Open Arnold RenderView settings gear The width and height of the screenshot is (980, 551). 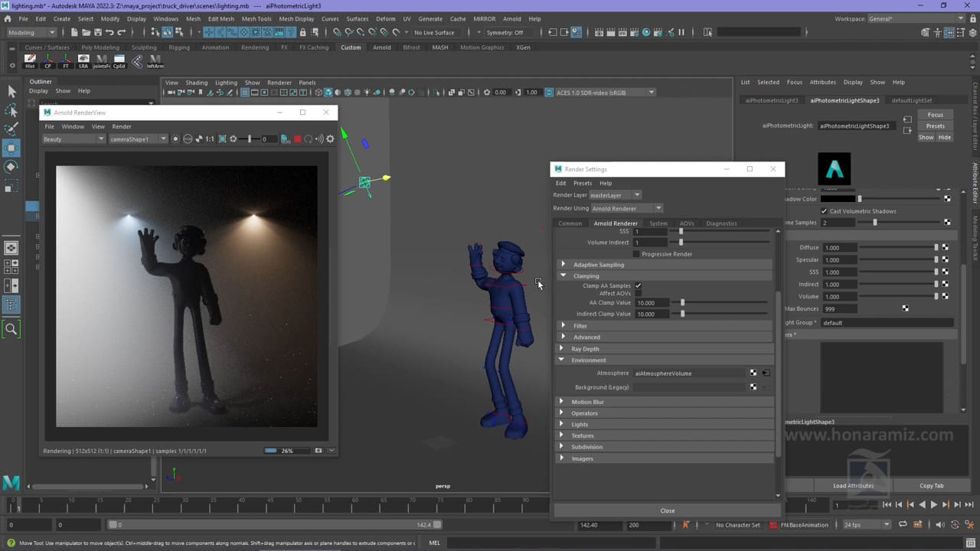330,139
